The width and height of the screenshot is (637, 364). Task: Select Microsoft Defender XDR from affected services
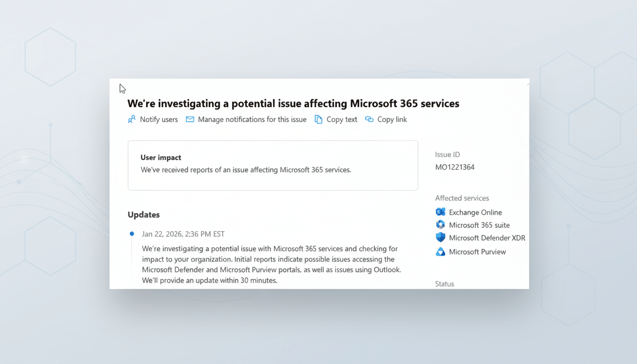[487, 237]
